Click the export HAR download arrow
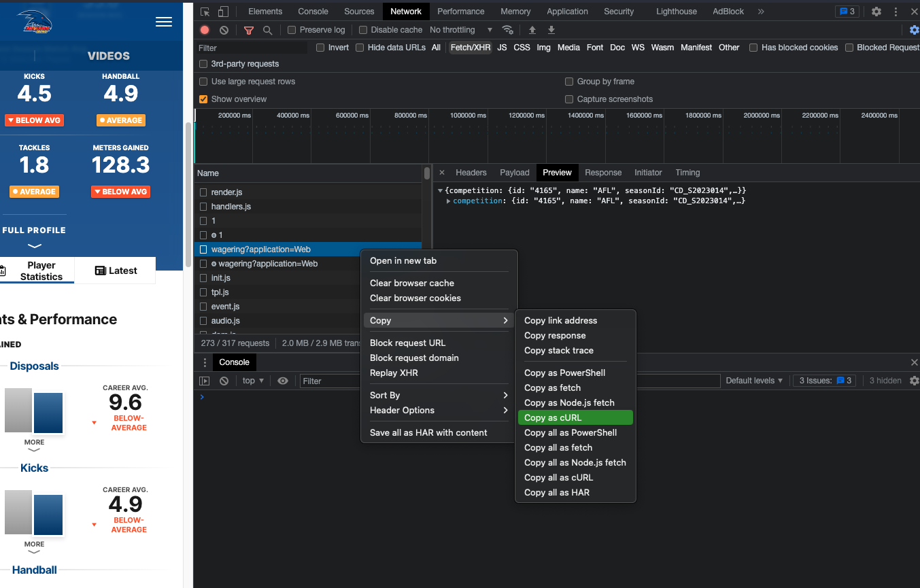Image resolution: width=920 pixels, height=588 pixels. pos(551,30)
